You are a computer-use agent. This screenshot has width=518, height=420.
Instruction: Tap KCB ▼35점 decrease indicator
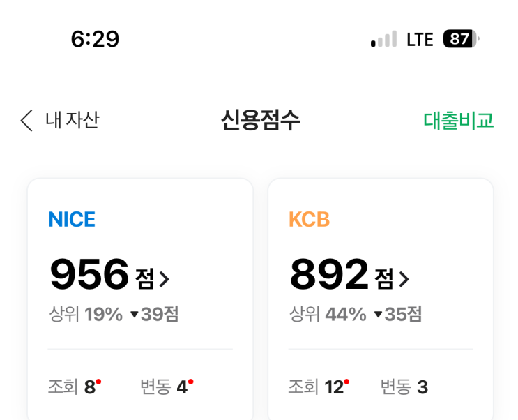(x=397, y=315)
